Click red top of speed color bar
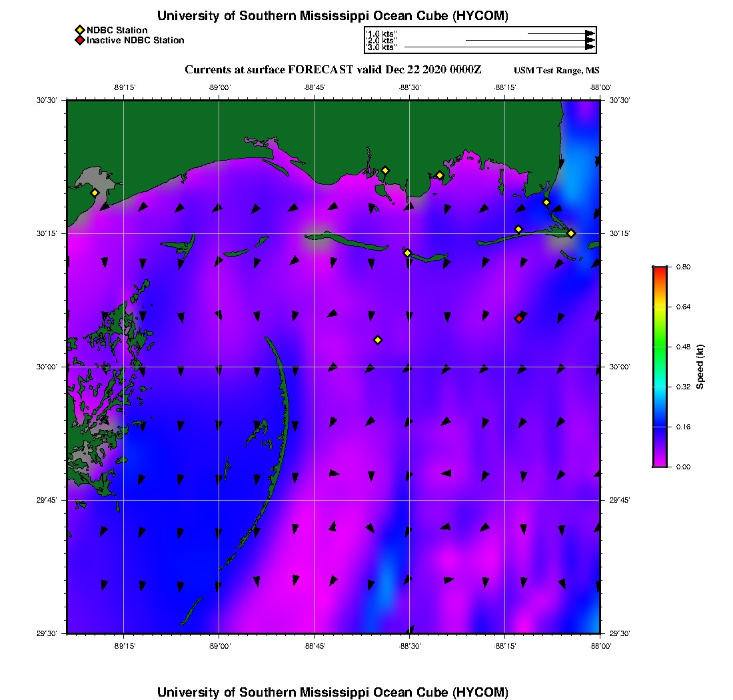This screenshot has height=700, width=733. click(x=660, y=270)
